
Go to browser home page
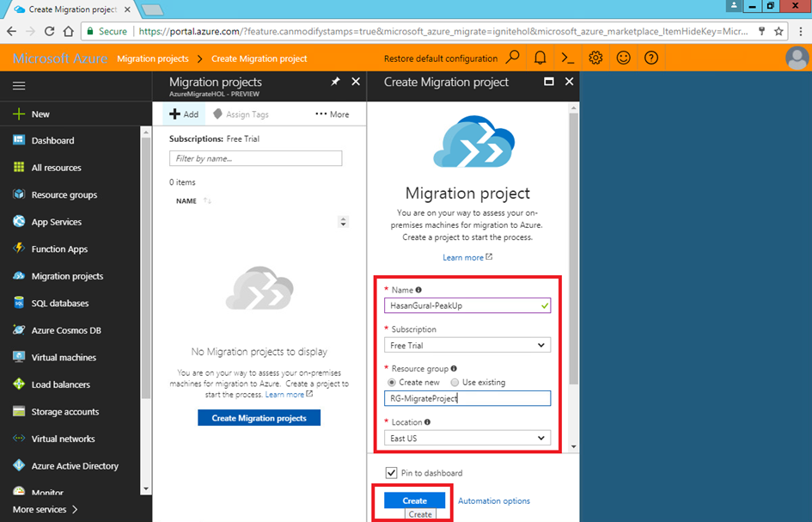(69, 31)
